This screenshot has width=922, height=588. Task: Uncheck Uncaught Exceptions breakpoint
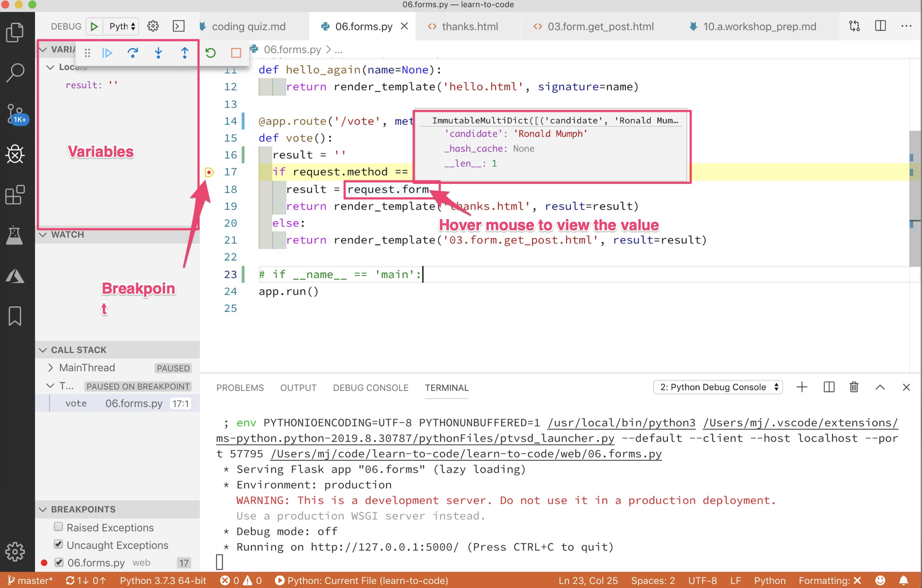point(58,544)
